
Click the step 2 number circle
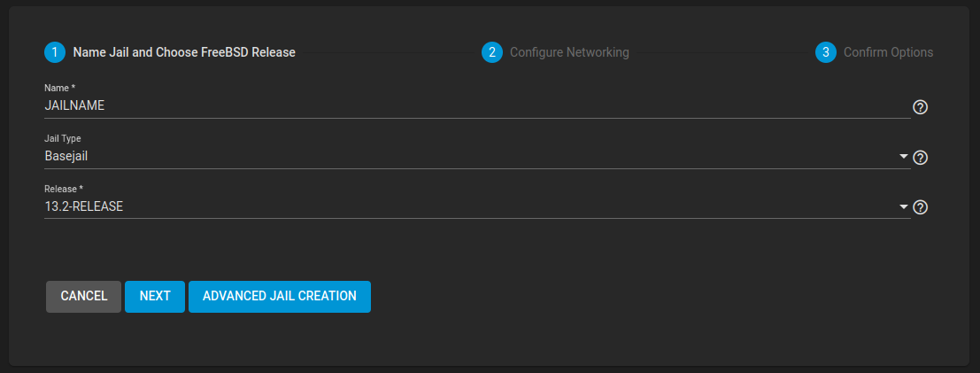click(492, 52)
